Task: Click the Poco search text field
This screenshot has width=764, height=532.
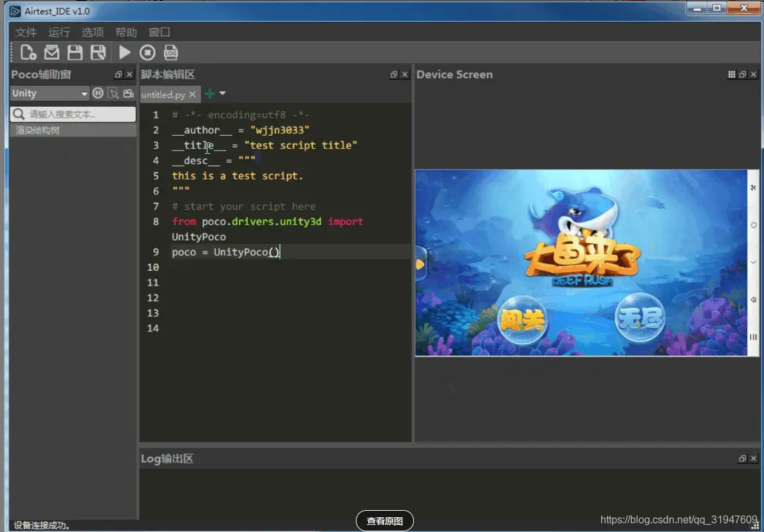Action: click(73, 114)
